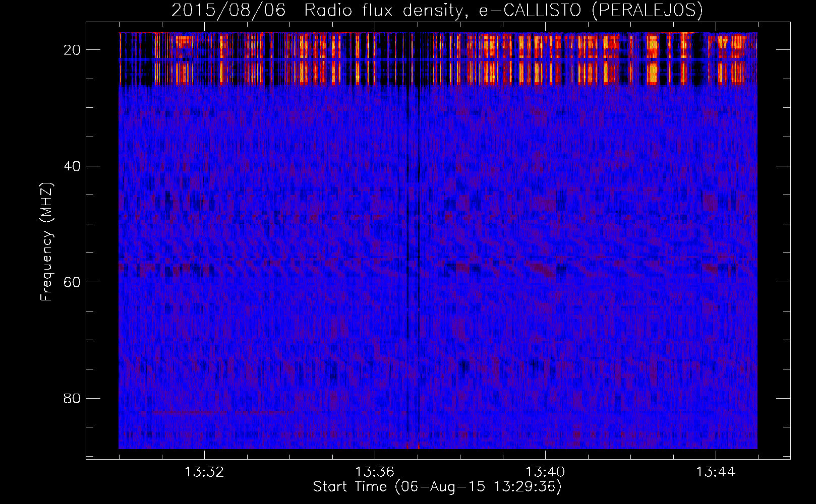Click the 'Start Time (06-Aug-15 13:29:36)' label
Screen dimensions: 816x504
click(x=437, y=487)
